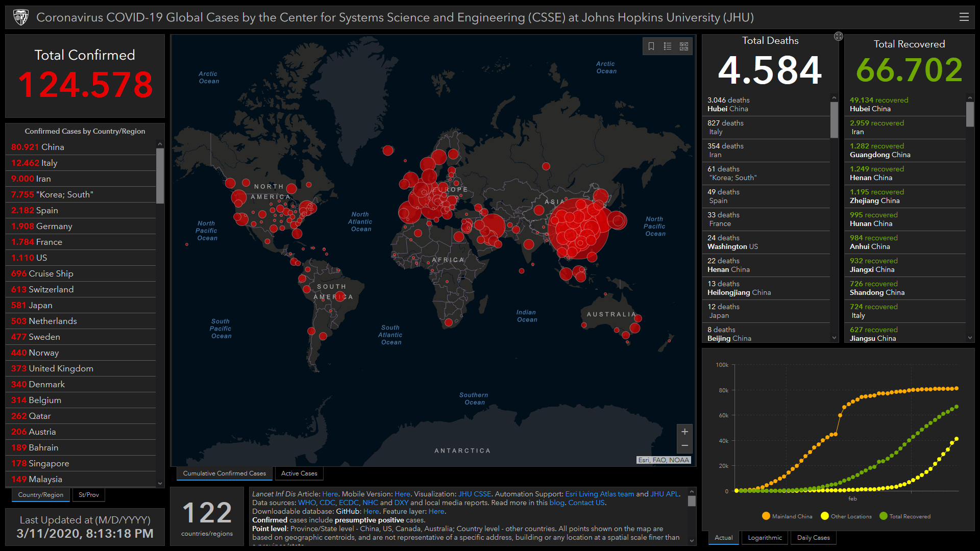Toggle Other Locations legend series
980x551 pixels.
[846, 516]
